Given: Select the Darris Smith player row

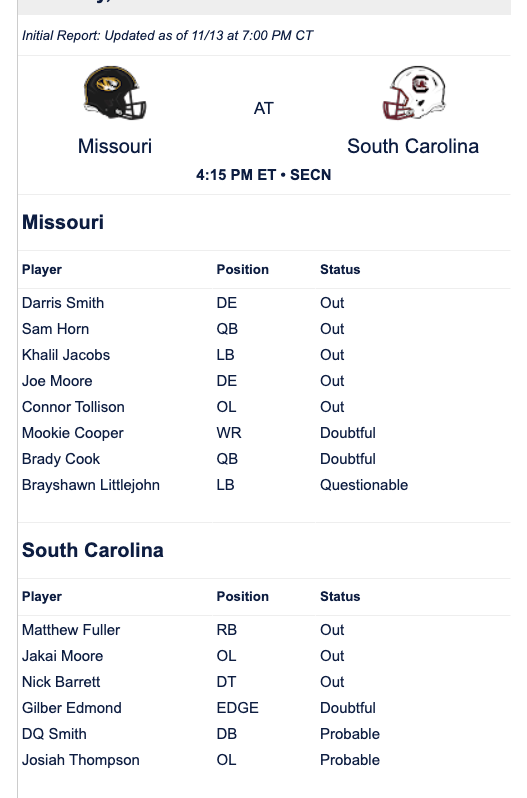Looking at the screenshot, I should tap(264, 303).
